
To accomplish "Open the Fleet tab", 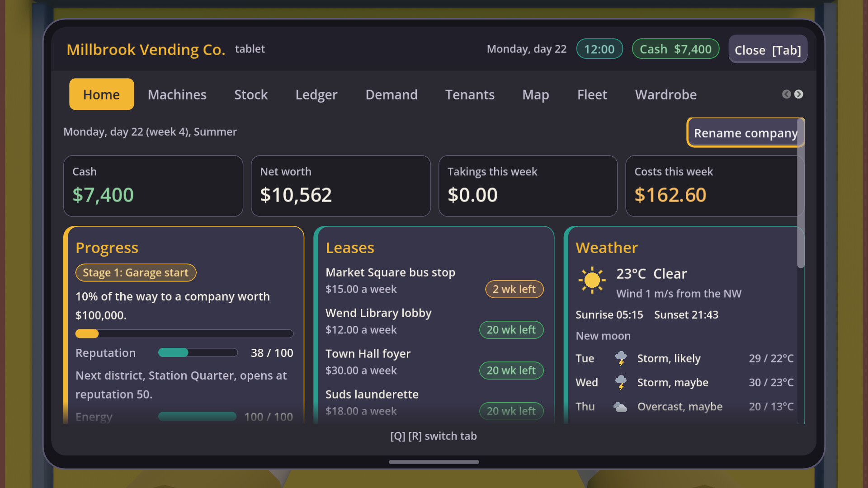I will (592, 94).
